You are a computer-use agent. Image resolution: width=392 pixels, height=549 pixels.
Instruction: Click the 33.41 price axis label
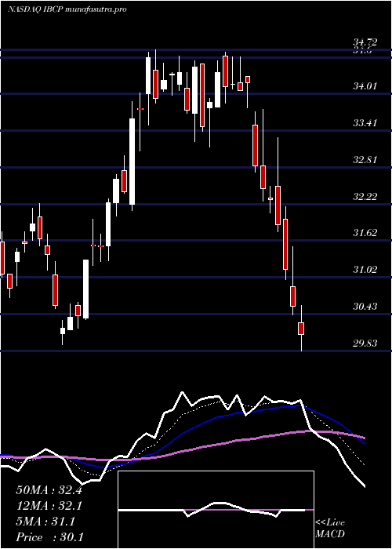point(365,123)
